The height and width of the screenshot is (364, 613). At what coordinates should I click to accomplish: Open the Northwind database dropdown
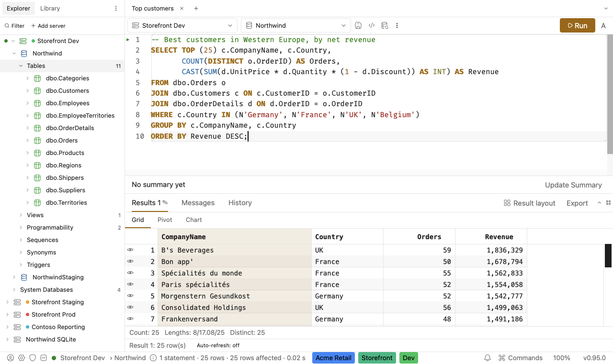pos(295,25)
